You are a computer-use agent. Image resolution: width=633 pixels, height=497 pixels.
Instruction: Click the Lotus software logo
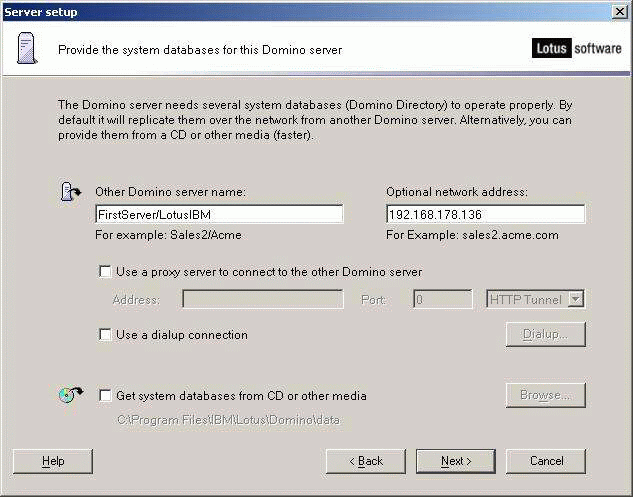(576, 48)
